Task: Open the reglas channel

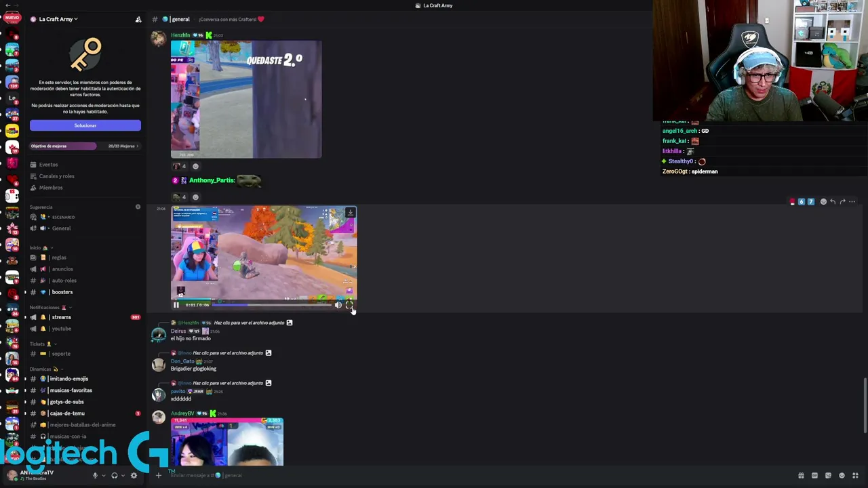Action: point(59,258)
